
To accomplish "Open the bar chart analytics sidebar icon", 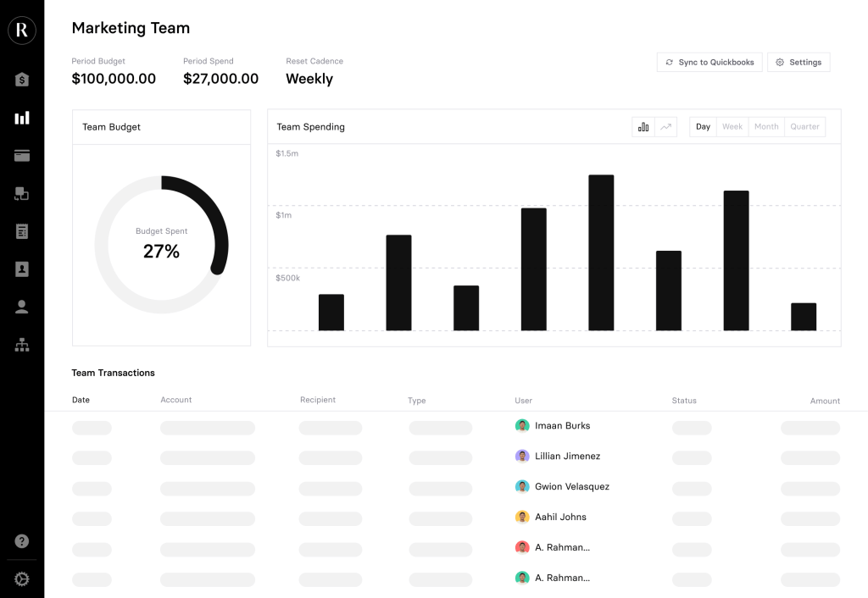I will pos(21,118).
